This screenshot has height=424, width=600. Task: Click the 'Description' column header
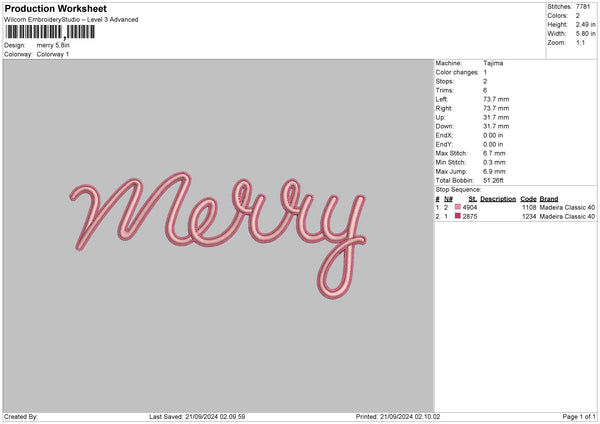pos(498,199)
